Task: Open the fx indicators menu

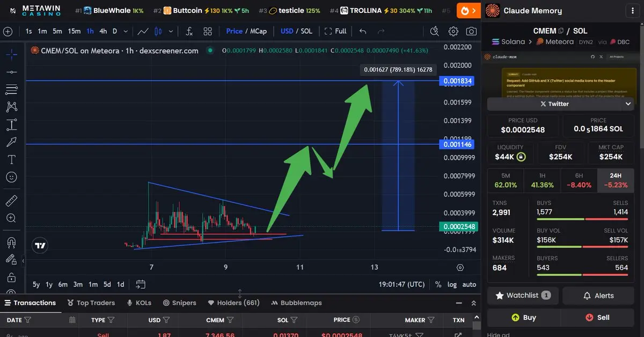Action: 189,31
